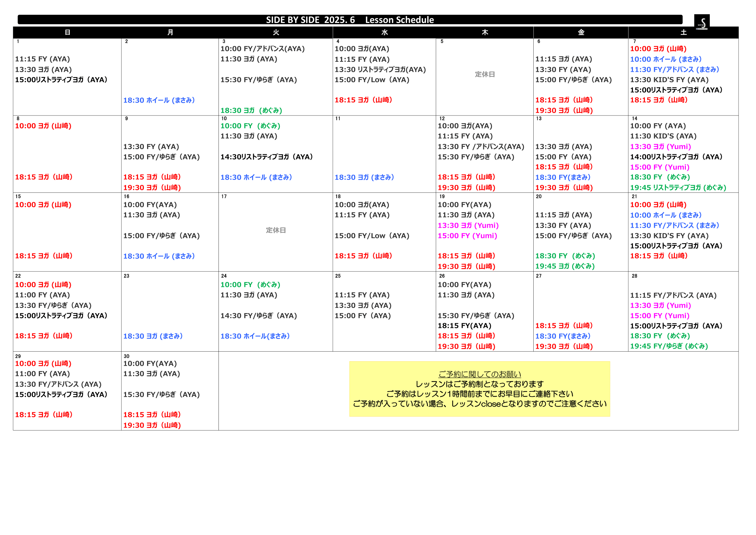Click the 金 weekday column header
The height and width of the screenshot is (535, 756).
coord(581,32)
